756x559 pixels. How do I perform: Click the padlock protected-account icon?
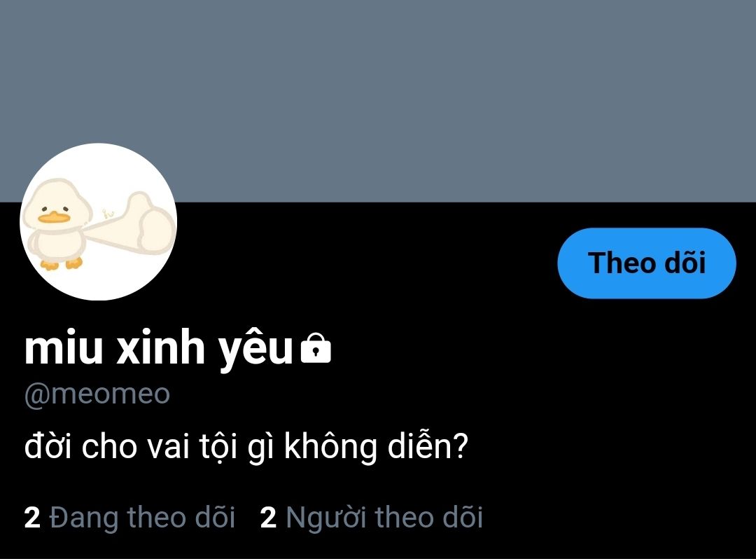(316, 348)
